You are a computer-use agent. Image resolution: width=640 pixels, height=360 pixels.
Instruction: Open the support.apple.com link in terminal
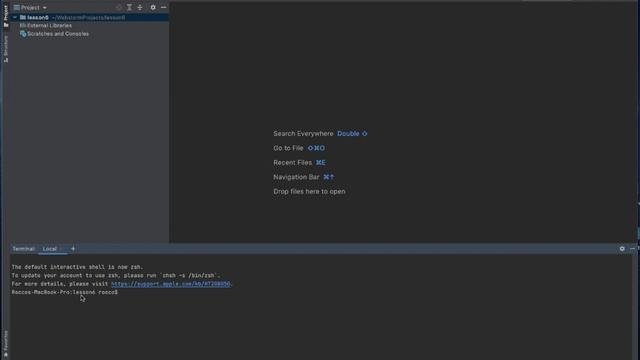click(x=171, y=284)
